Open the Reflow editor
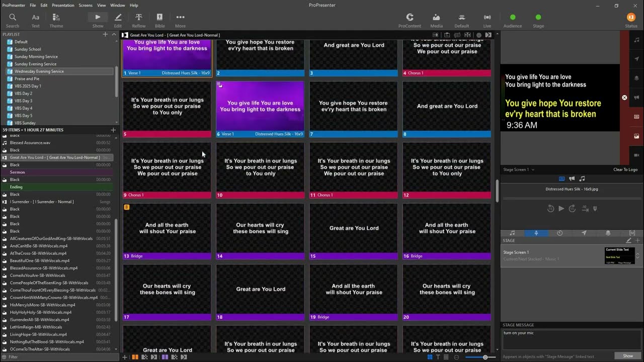 pyautogui.click(x=139, y=21)
